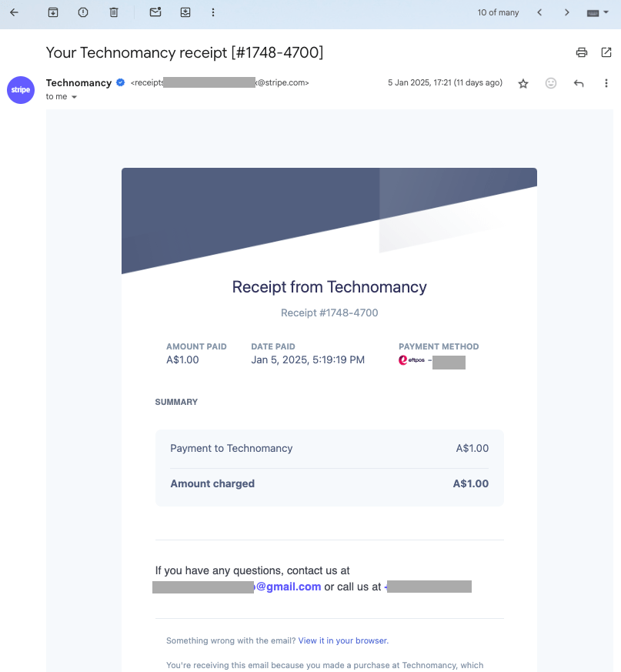This screenshot has width=621, height=672.
Task: Print the whole email conversation
Action: pos(582,52)
